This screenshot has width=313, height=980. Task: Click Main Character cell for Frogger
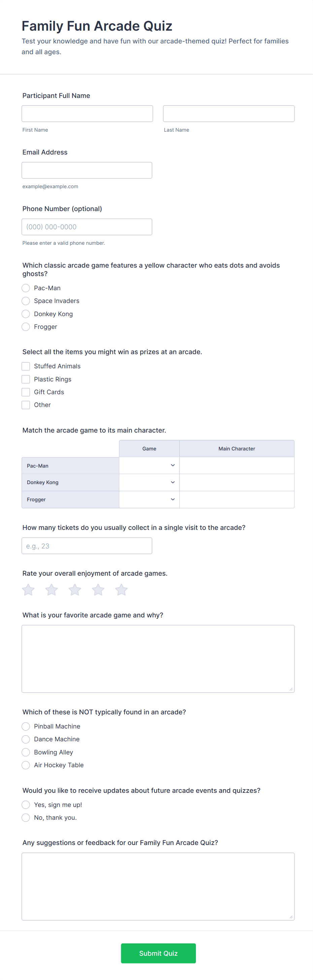click(x=237, y=500)
